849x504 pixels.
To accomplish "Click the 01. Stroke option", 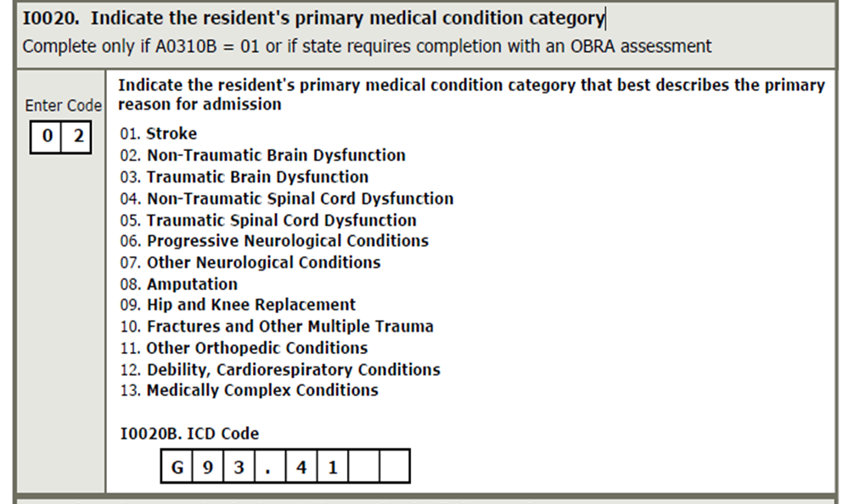I will pyautogui.click(x=159, y=134).
